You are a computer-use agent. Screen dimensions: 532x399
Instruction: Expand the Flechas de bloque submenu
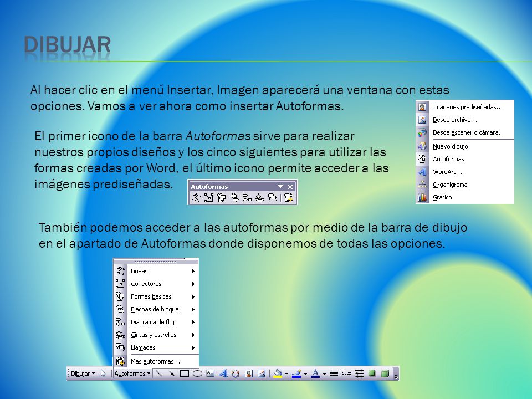[x=156, y=309]
